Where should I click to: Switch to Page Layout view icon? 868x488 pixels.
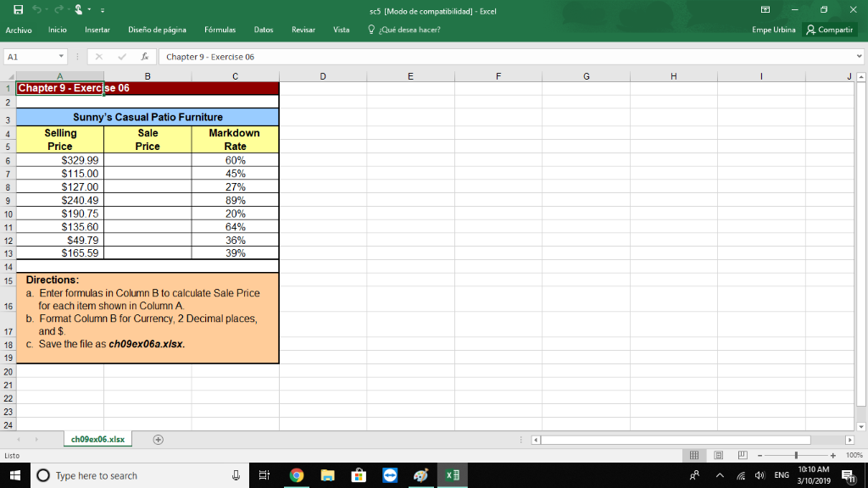[x=719, y=455]
